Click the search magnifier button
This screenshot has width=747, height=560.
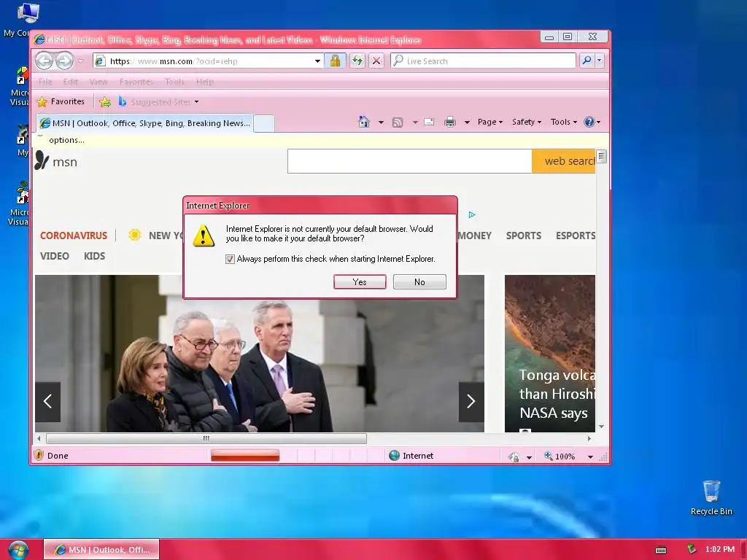(x=587, y=61)
